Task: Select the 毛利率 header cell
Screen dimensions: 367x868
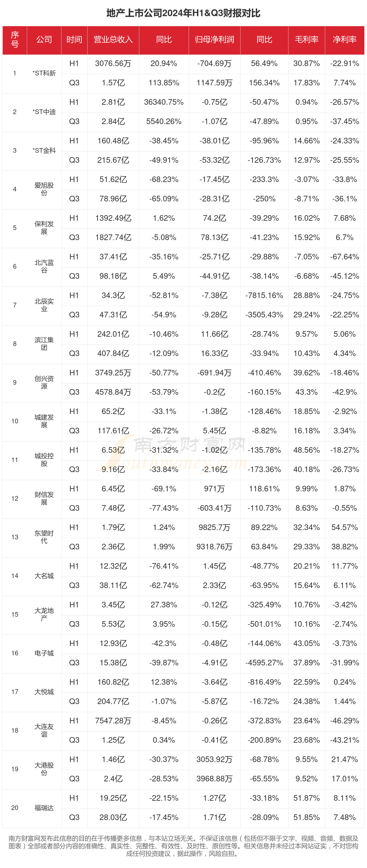Action: pos(306,40)
